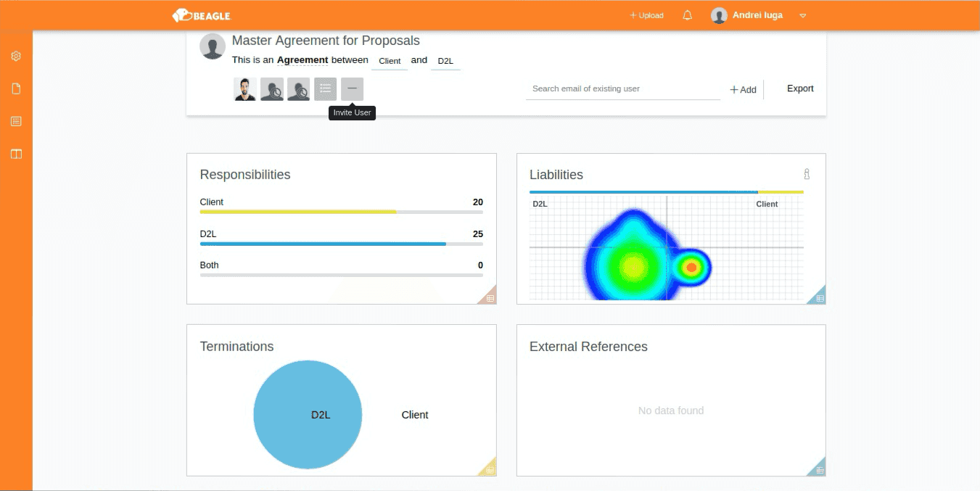This screenshot has height=491, width=980.
Task: Edit the Client party field
Action: [390, 61]
